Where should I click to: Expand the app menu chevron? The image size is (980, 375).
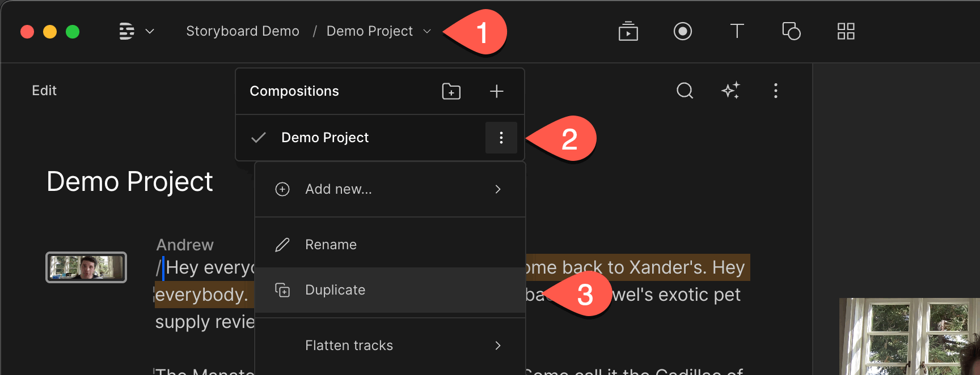pyautogui.click(x=150, y=31)
